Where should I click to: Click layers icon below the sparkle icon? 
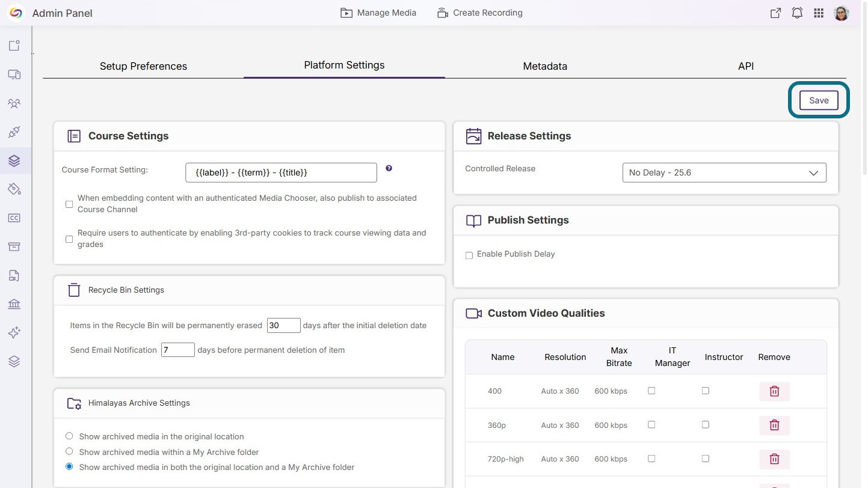pyautogui.click(x=14, y=361)
